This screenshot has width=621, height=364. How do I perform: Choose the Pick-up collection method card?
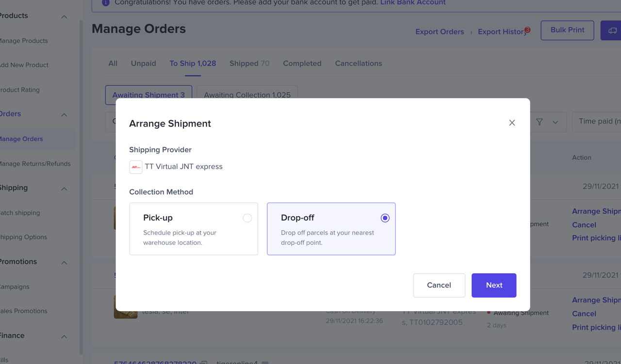click(x=194, y=229)
